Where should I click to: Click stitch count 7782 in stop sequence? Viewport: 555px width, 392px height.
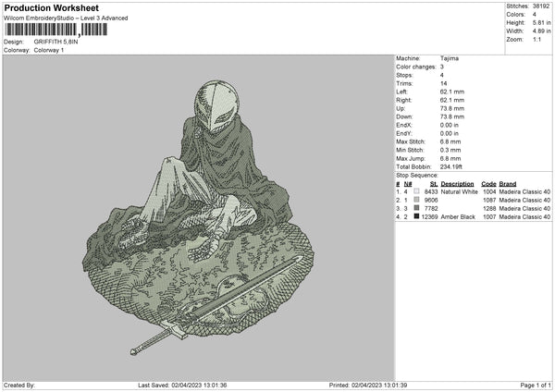[x=431, y=208]
